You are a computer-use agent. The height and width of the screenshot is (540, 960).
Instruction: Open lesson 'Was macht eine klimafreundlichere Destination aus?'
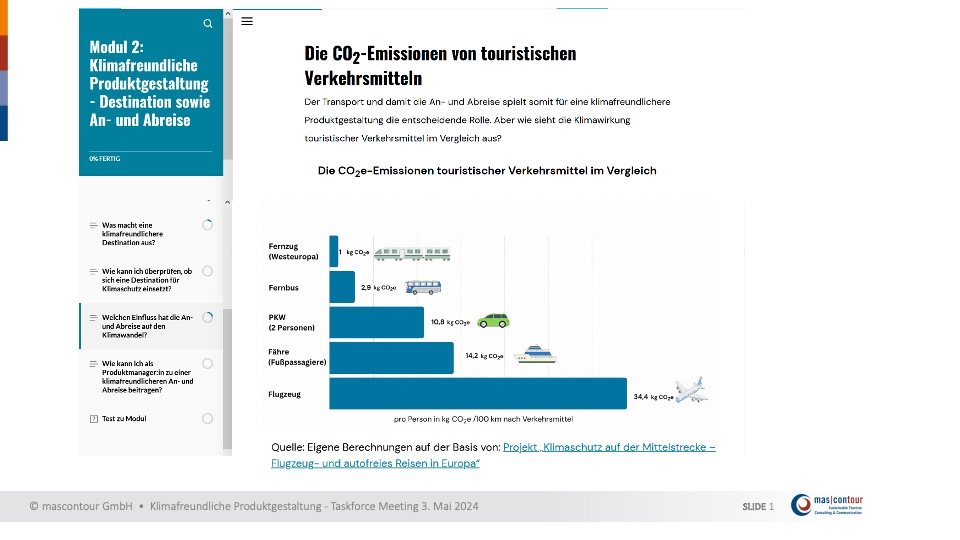point(132,234)
